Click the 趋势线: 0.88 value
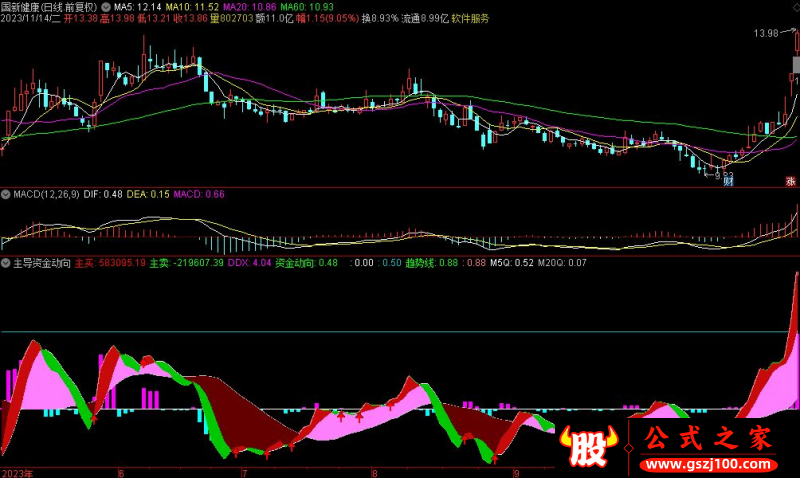Viewport: 800px width, 478px height. [432, 263]
